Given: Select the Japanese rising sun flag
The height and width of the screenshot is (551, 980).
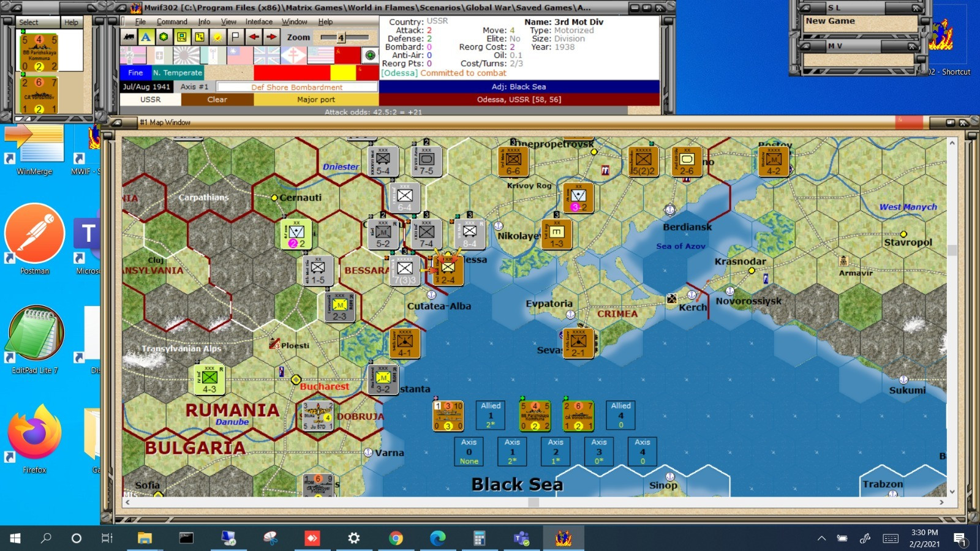Looking at the screenshot, I should 186,56.
